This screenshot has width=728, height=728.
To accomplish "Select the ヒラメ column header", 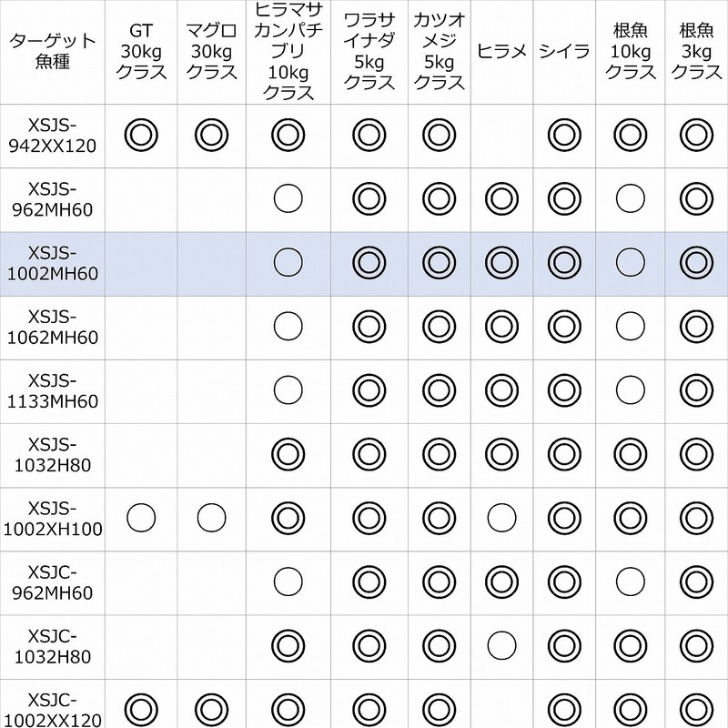I will tap(501, 52).
